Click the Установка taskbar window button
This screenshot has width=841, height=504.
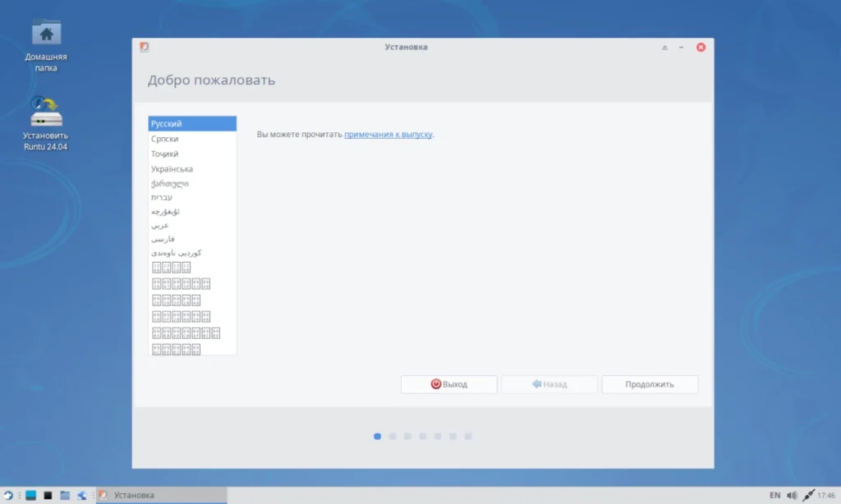pyautogui.click(x=162, y=496)
